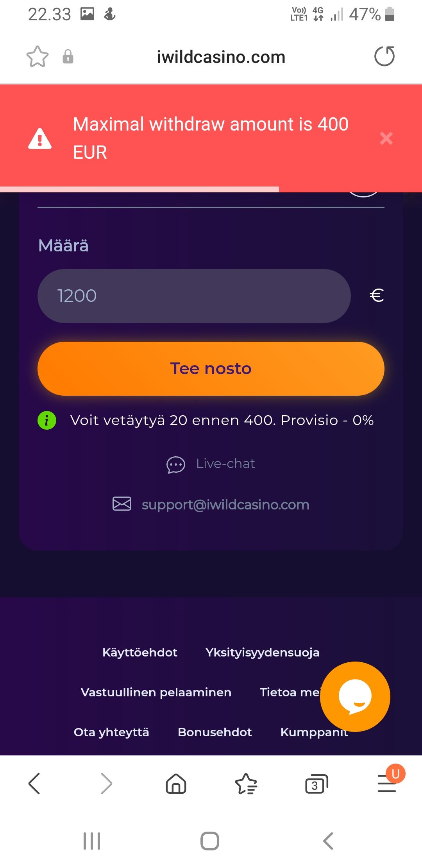Screen dimensions: 422x868
Task: Open the orange floating chat bubble
Action: (355, 697)
